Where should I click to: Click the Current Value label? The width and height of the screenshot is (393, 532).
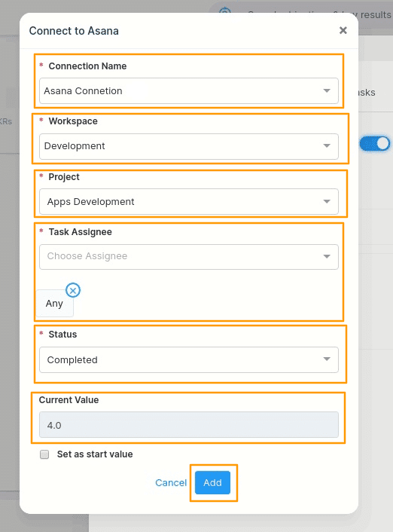(x=69, y=400)
